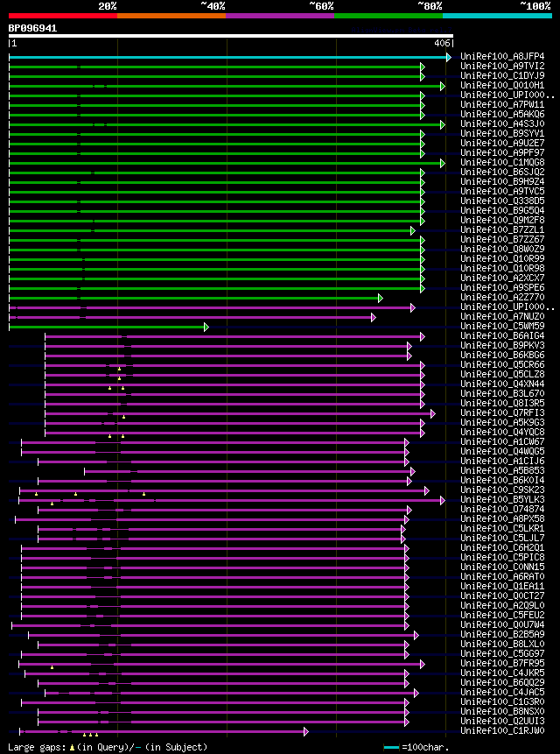Open the UniRef100_B9H9Z4 entry
560x754 pixels.
click(502, 181)
